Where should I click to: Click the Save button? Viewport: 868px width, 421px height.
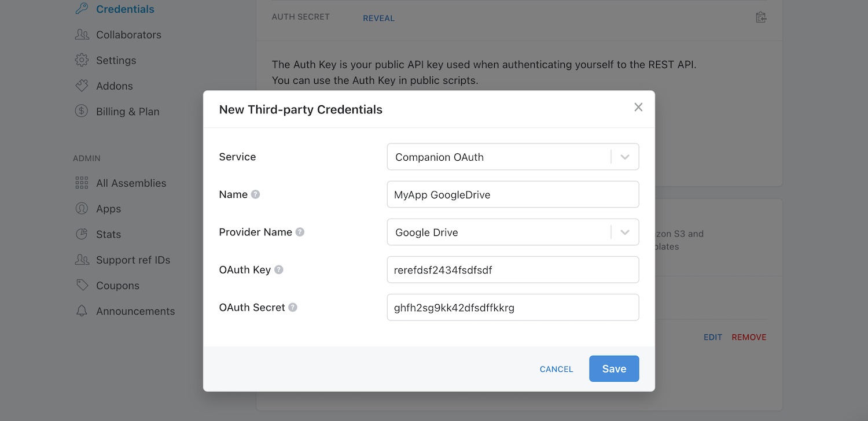614,368
